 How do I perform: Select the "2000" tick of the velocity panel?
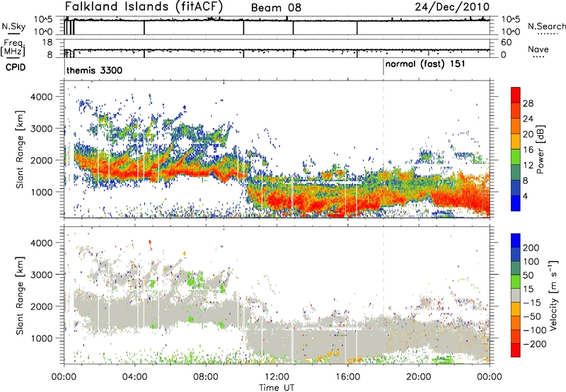(x=42, y=306)
